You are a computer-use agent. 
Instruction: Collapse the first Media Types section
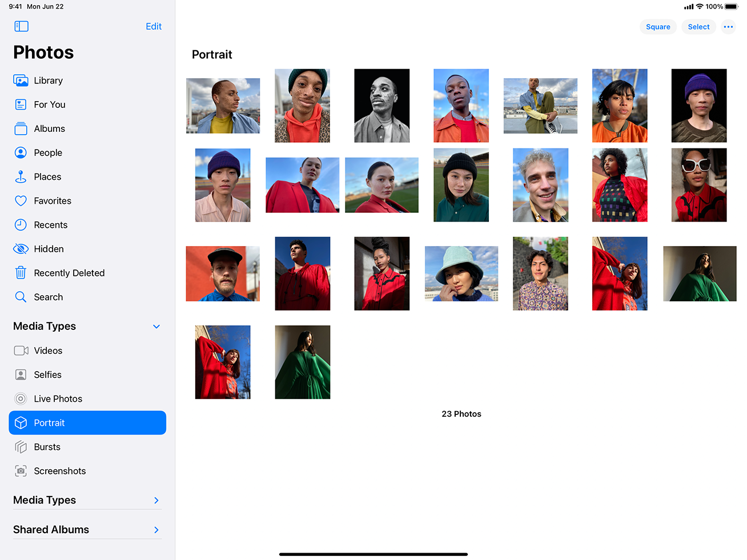[156, 327]
